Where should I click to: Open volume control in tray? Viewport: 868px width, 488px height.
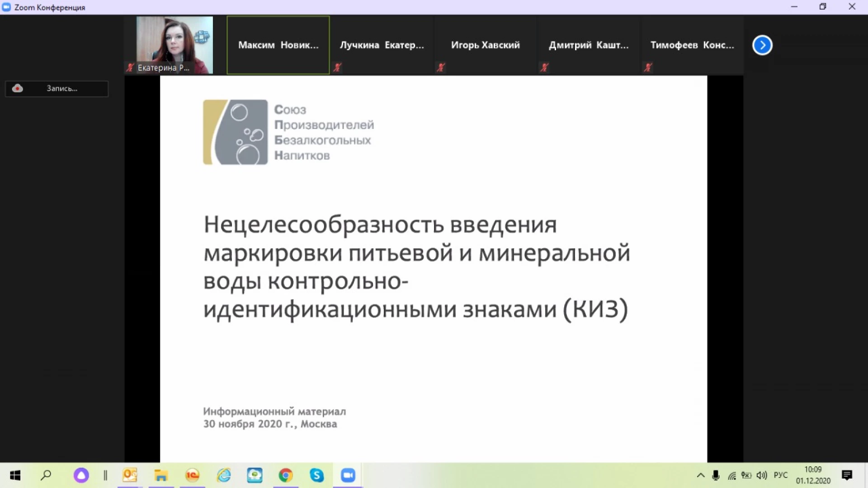(x=762, y=475)
